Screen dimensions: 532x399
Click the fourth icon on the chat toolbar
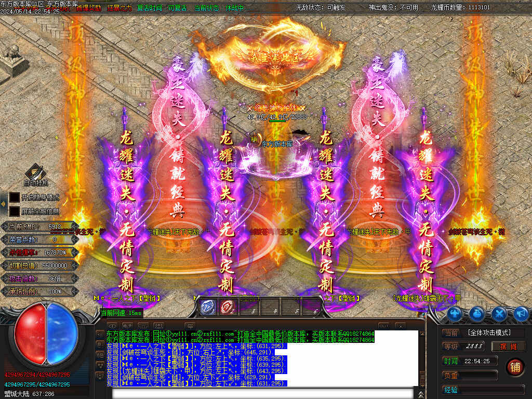(158, 325)
